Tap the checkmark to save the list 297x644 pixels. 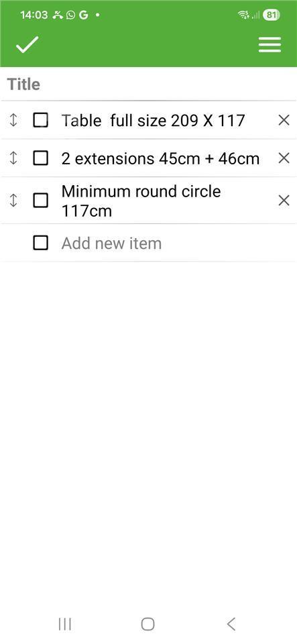[x=27, y=44]
